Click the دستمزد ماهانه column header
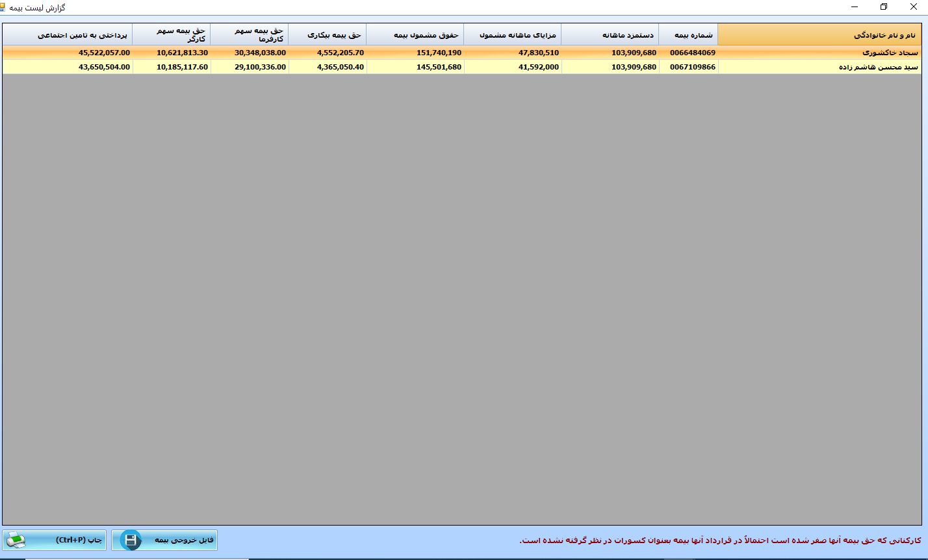The height and width of the screenshot is (560, 928). pyautogui.click(x=610, y=34)
